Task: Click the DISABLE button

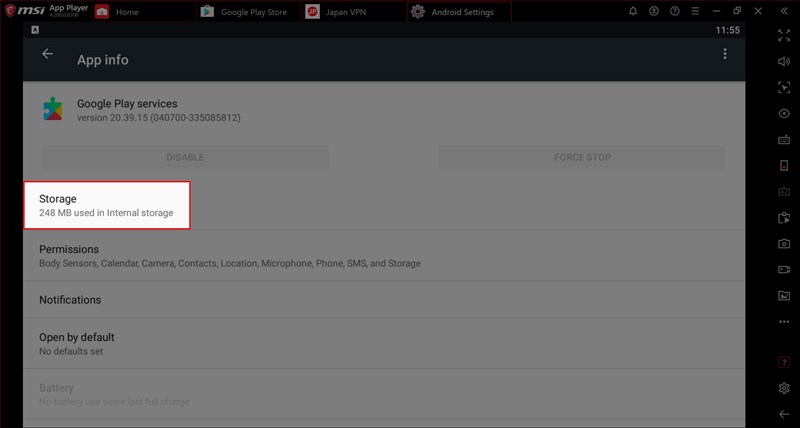Action: coord(185,157)
